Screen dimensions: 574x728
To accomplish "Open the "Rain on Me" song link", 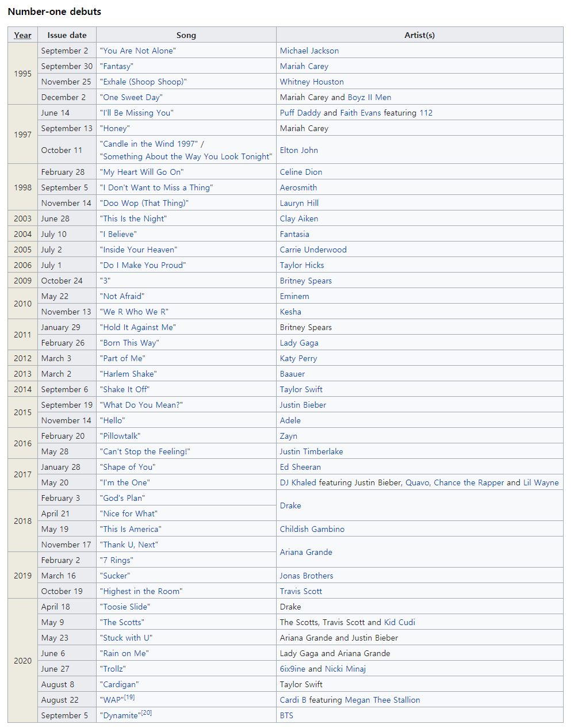I will [125, 653].
